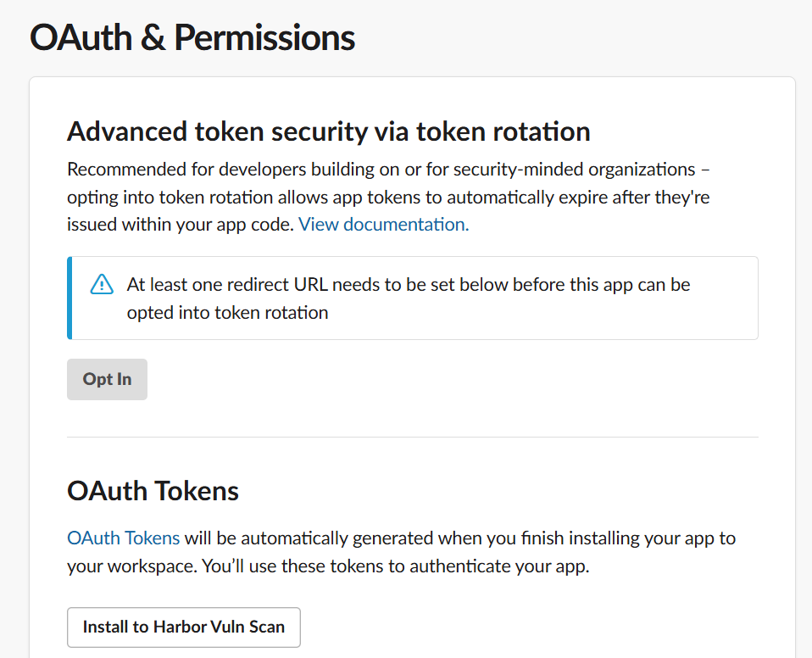This screenshot has width=812, height=658.
Task: Click the warning triangle icon in the alert
Action: point(102,284)
